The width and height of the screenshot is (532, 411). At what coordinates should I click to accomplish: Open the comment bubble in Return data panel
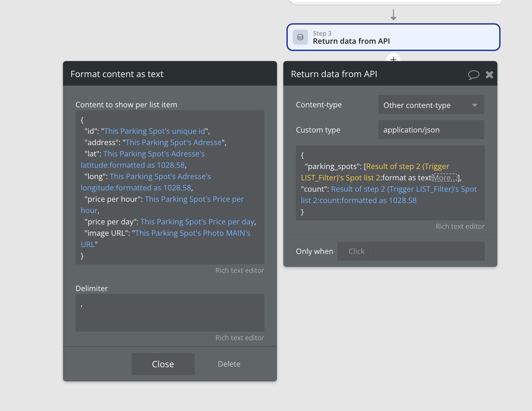(x=473, y=75)
